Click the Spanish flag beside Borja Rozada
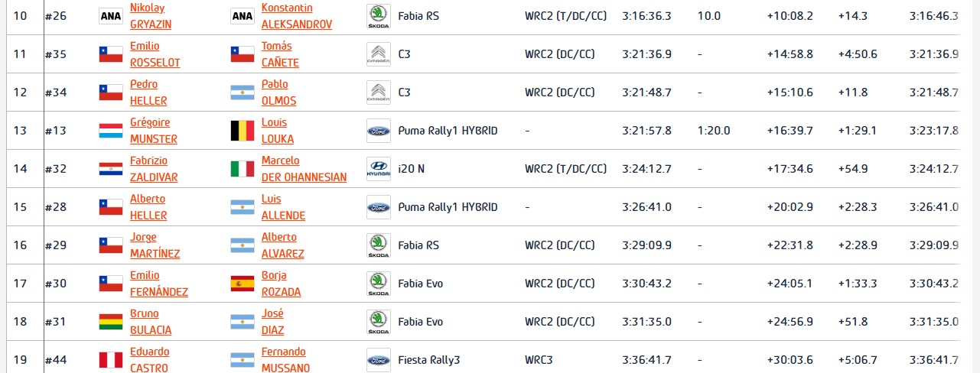This screenshot has height=373, width=980. pyautogui.click(x=243, y=284)
